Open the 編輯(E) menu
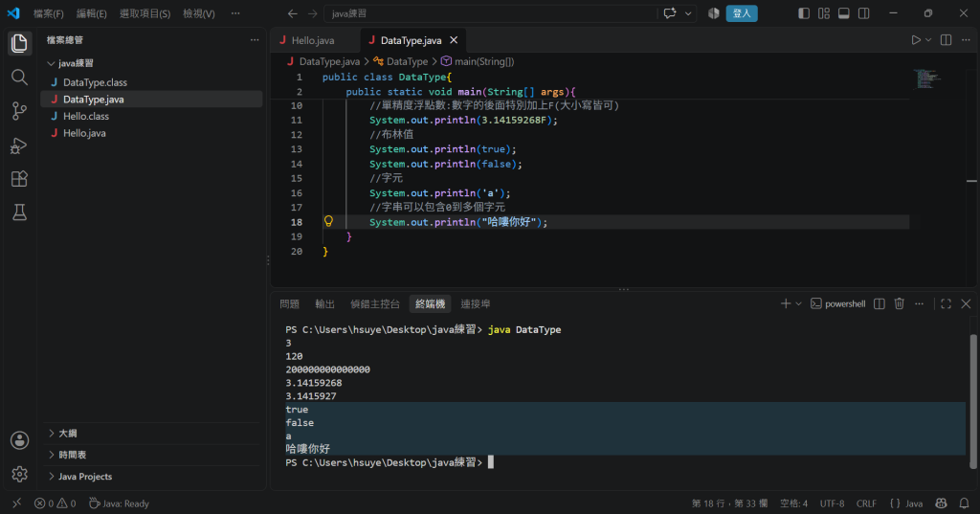This screenshot has width=980, height=514. [91, 13]
